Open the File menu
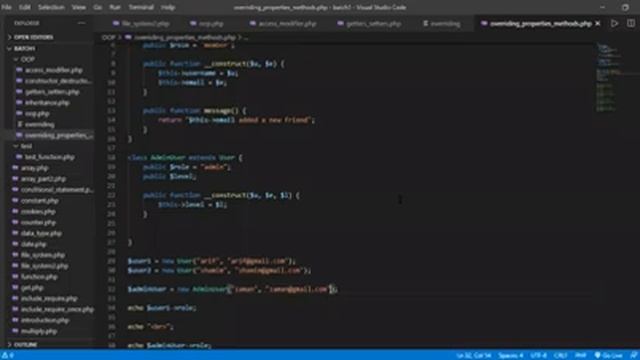This screenshot has width=640, height=360. click(7, 7)
